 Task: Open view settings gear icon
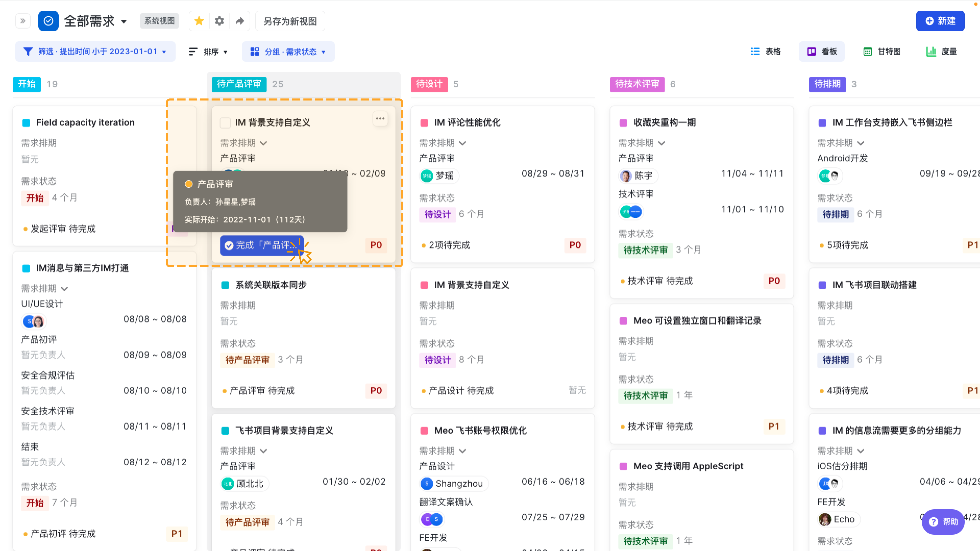click(219, 21)
